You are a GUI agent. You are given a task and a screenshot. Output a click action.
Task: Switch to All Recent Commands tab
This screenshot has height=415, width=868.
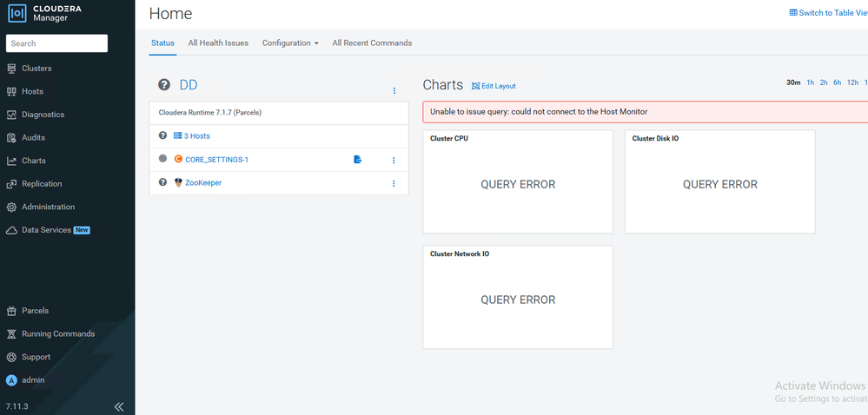[x=372, y=43]
